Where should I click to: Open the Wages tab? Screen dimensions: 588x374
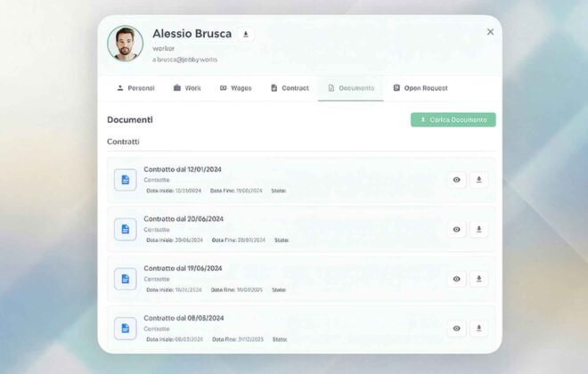pos(235,88)
